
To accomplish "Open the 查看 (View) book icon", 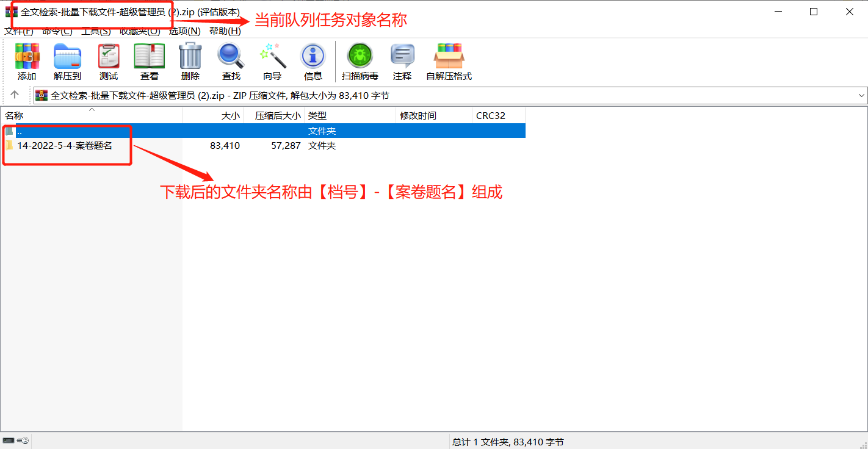I will coord(150,62).
